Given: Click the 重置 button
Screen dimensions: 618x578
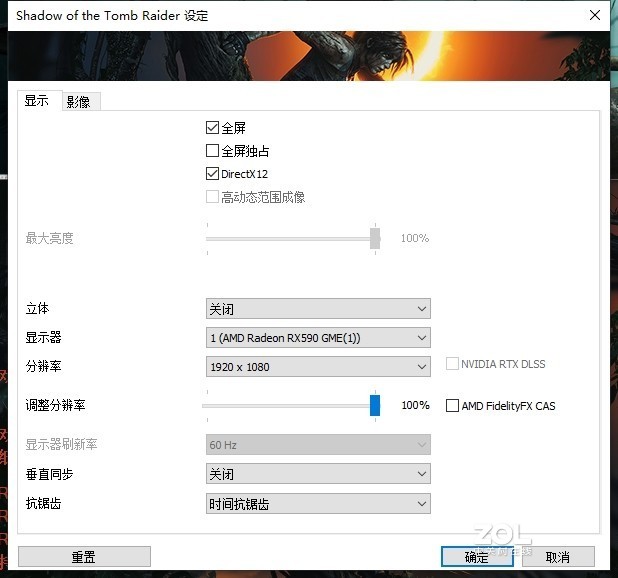Looking at the screenshot, I should pos(84,556).
